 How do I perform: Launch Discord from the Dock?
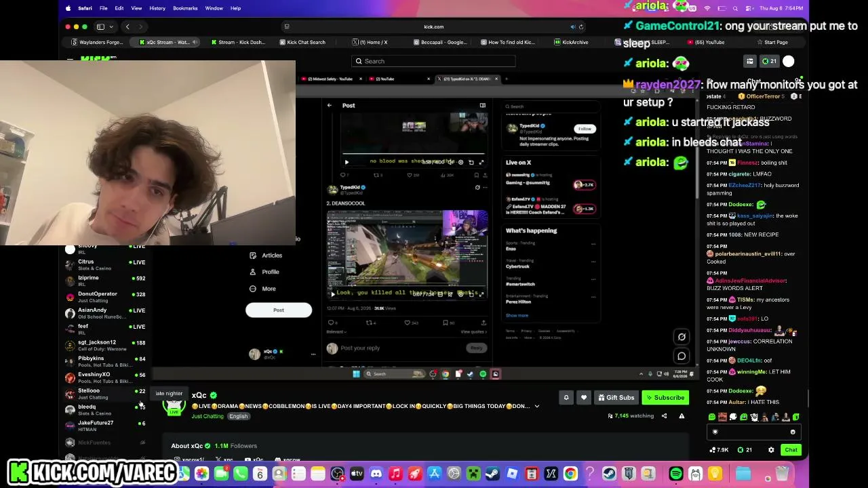[x=376, y=474]
